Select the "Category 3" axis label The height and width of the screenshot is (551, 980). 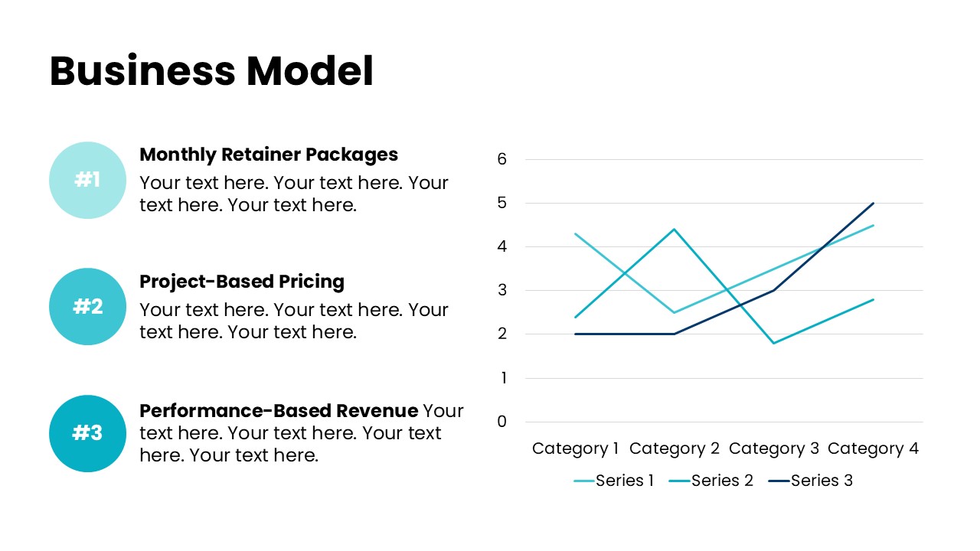774,448
